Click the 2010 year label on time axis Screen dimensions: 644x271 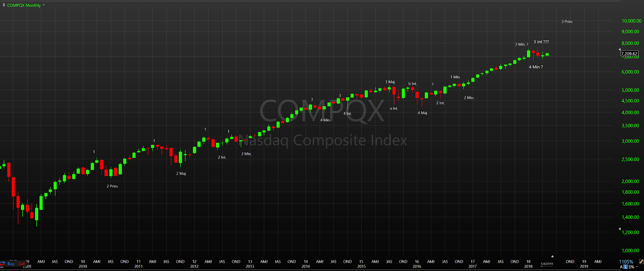pyautogui.click(x=83, y=266)
